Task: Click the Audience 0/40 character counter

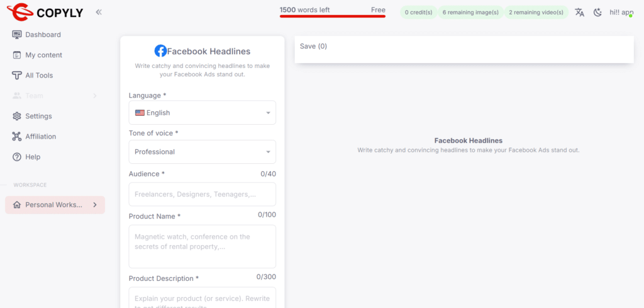Action: pyautogui.click(x=268, y=174)
